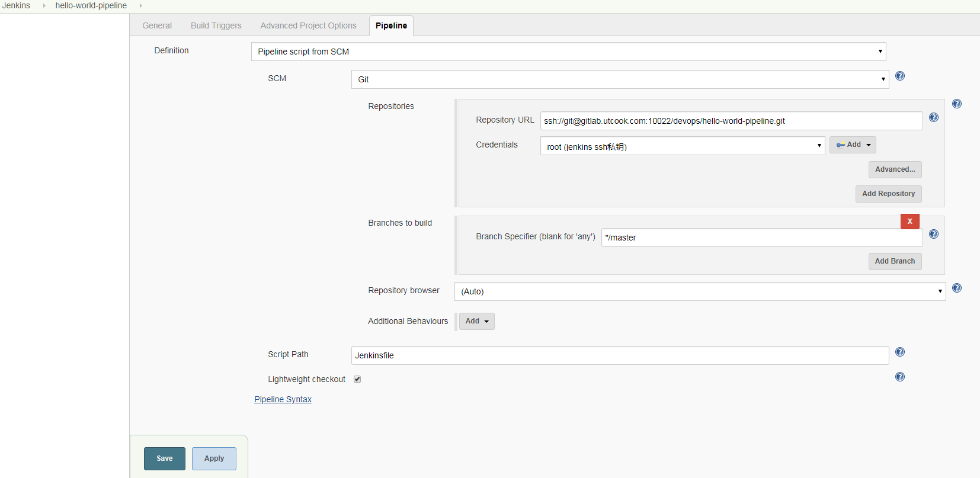Focus the Script Path input field
Image resolution: width=980 pixels, height=478 pixels.
(620, 355)
